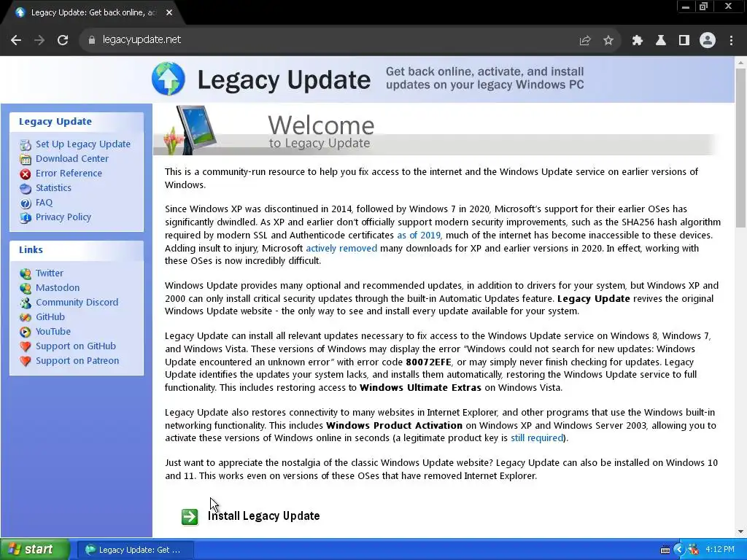Open the Twitter link
Screen dimensions: 747x560
click(50, 273)
